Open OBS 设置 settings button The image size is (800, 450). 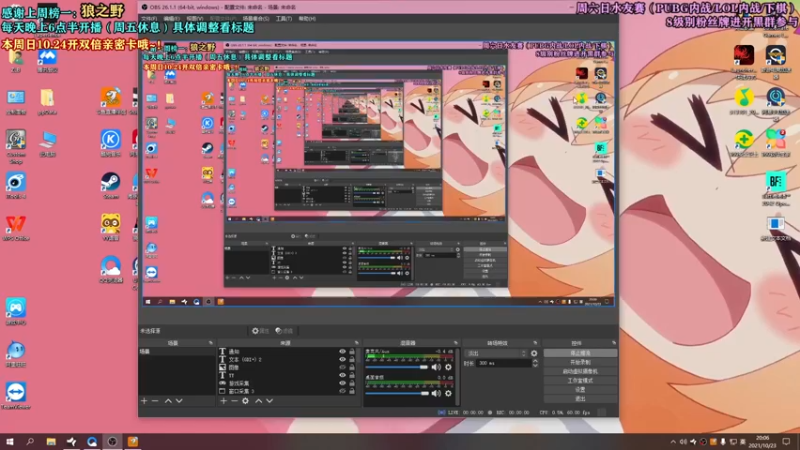pyautogui.click(x=580, y=390)
